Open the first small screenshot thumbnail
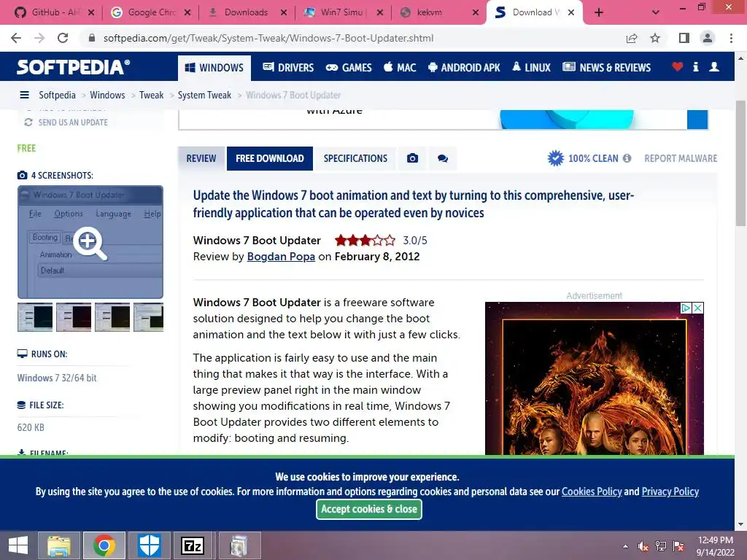Image resolution: width=747 pixels, height=560 pixels. pos(35,317)
